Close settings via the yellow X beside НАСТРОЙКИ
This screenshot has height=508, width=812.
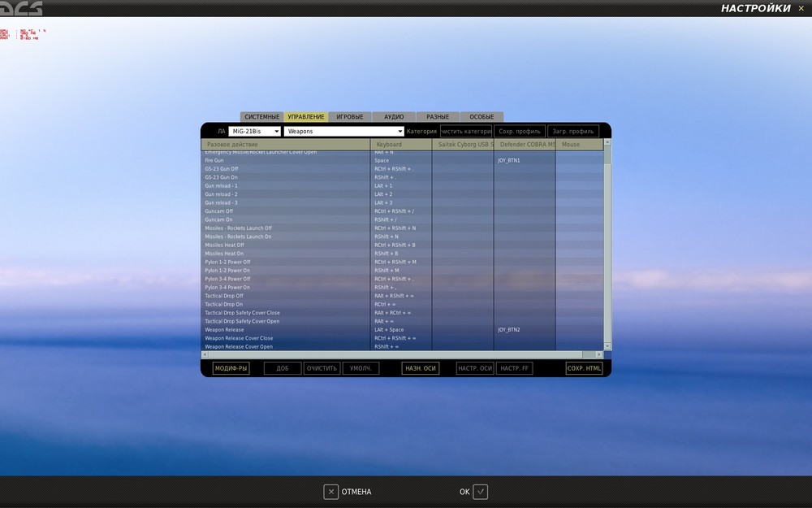[801, 8]
